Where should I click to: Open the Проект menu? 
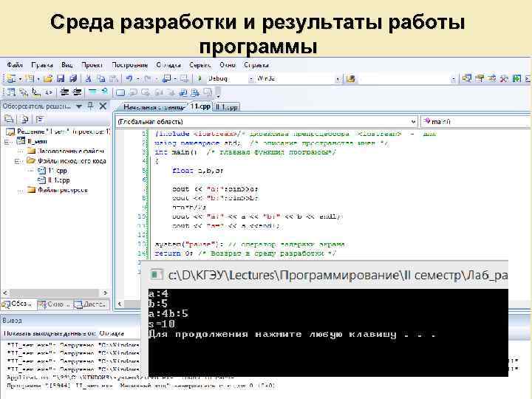(92, 65)
